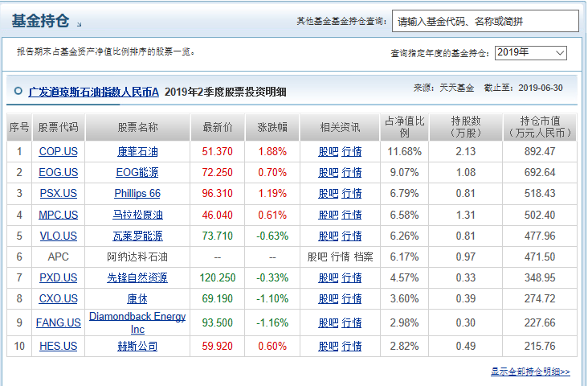Click the 120.250 latest price cell
This screenshot has width=588, height=386.
218,278
